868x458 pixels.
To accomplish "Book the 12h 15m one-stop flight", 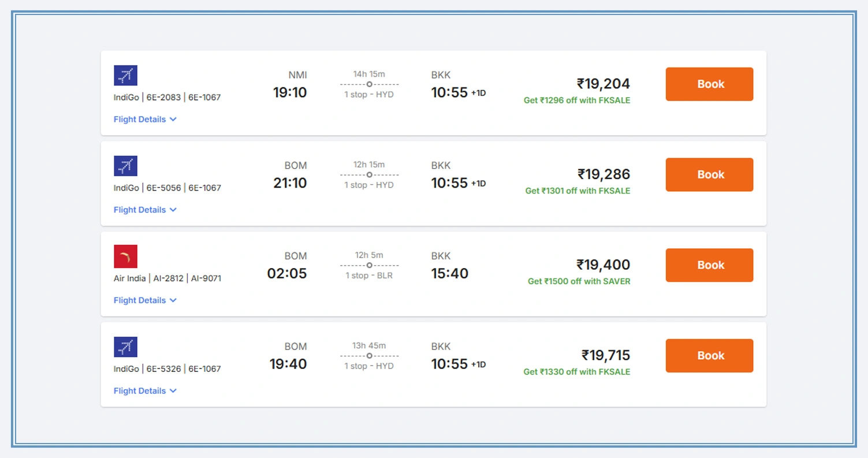I will pos(709,174).
